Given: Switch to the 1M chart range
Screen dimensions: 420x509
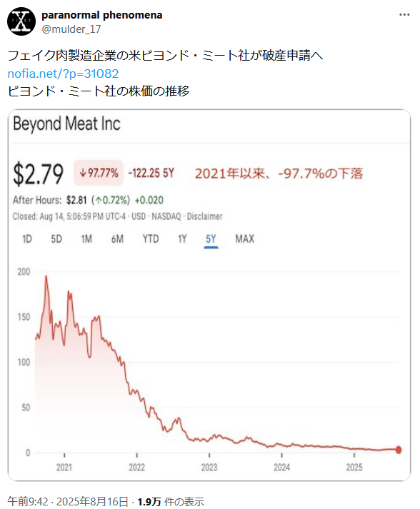Looking at the screenshot, I should pos(86,239).
